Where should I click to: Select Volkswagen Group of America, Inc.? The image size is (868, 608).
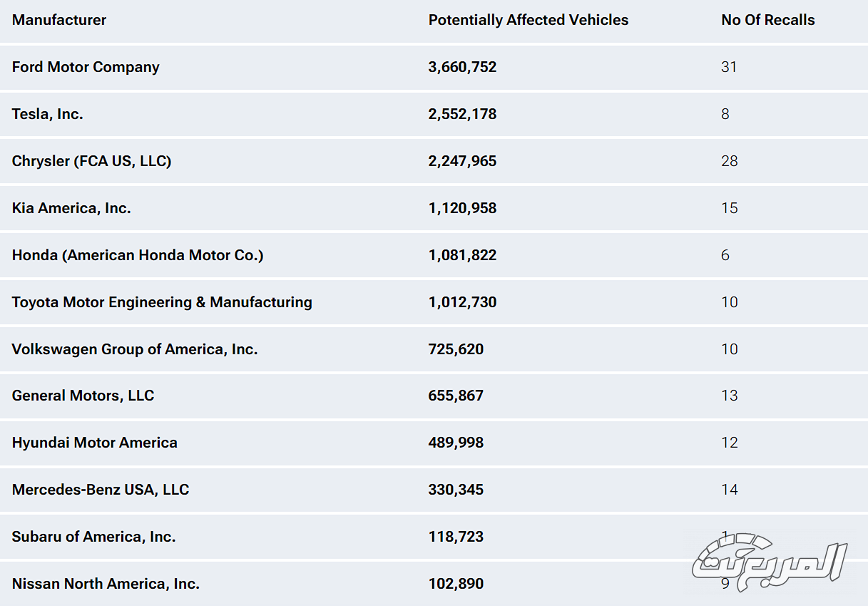click(135, 349)
